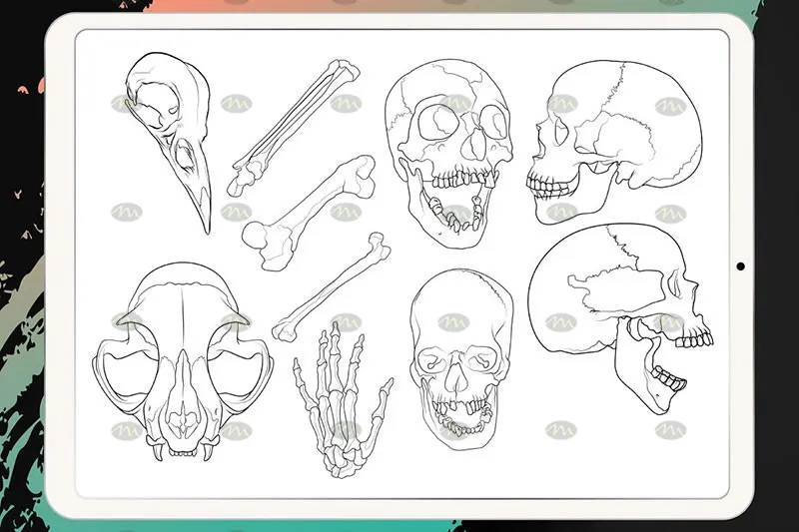Choose the thick femur bone stamp
The image size is (799, 532).
pyautogui.click(x=309, y=214)
